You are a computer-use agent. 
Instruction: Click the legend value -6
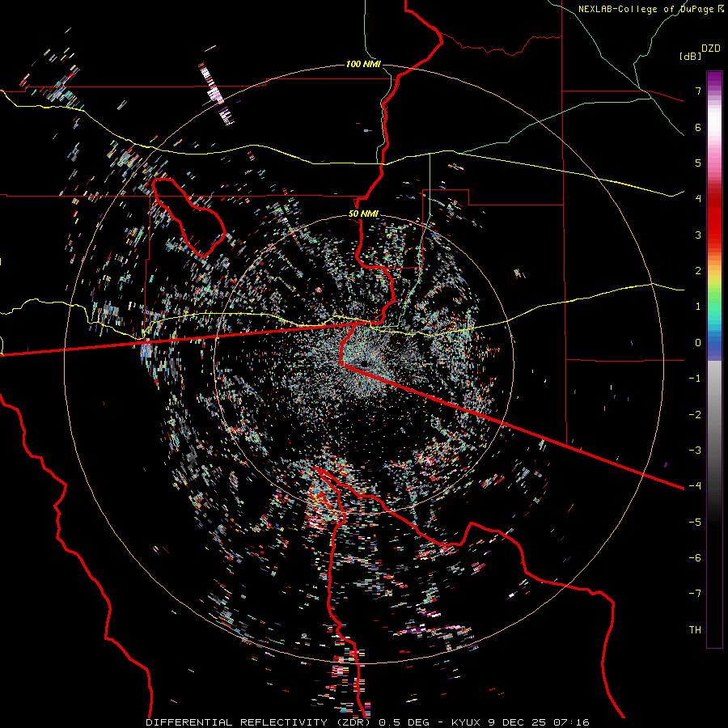tap(695, 558)
